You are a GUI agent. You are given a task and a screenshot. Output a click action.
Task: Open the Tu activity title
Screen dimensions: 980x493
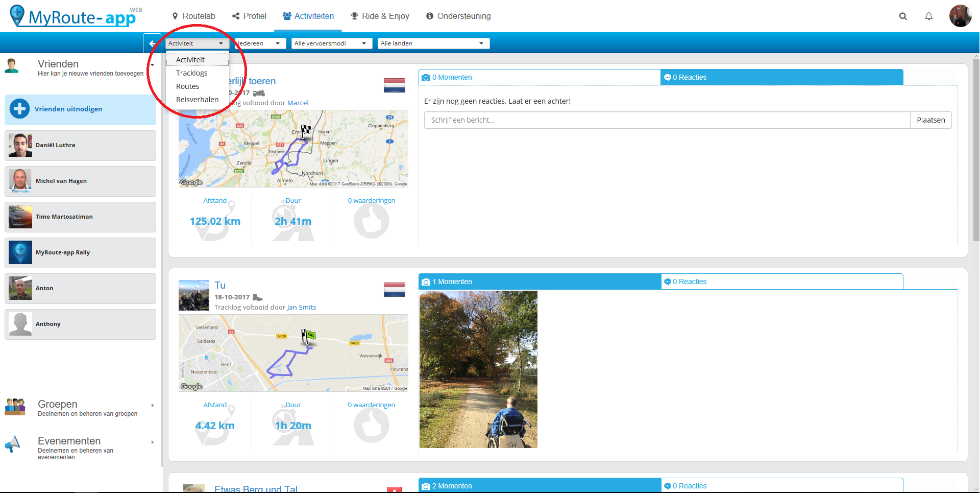(220, 285)
